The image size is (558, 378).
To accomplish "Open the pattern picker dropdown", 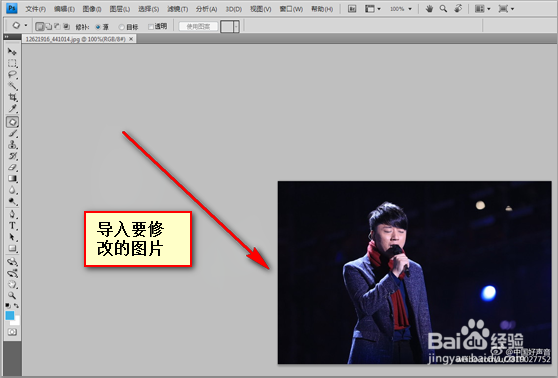I will (x=236, y=26).
